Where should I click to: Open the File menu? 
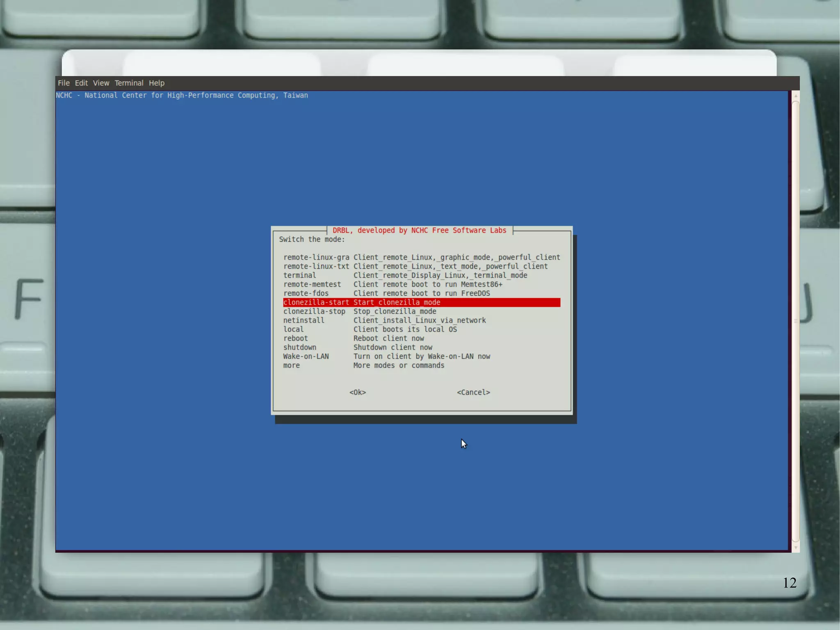tap(64, 83)
